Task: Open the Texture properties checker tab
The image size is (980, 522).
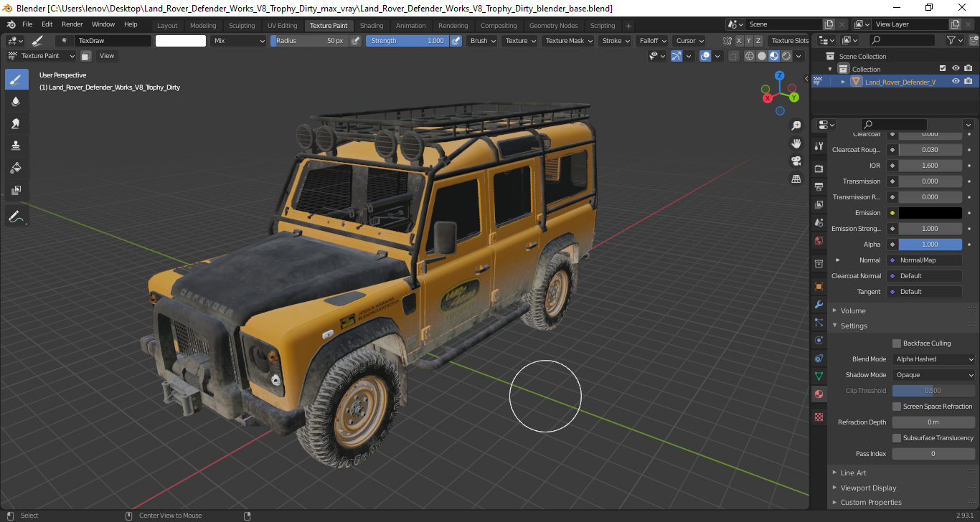Action: [819, 417]
